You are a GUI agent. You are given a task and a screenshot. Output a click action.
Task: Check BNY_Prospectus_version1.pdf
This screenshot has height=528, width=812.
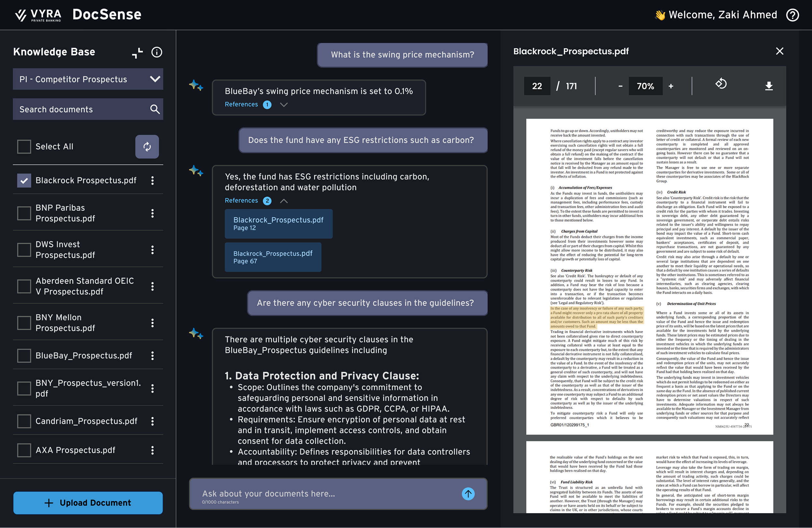point(24,388)
